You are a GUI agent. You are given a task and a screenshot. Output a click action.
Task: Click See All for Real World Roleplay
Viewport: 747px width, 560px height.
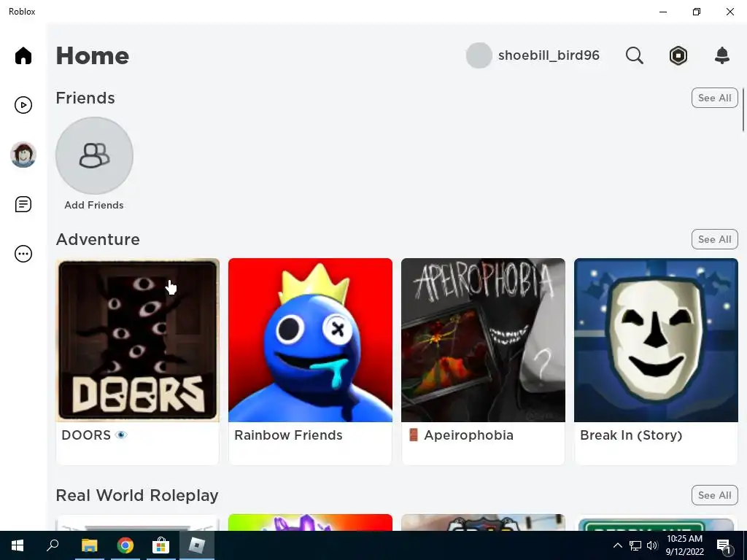click(x=714, y=495)
